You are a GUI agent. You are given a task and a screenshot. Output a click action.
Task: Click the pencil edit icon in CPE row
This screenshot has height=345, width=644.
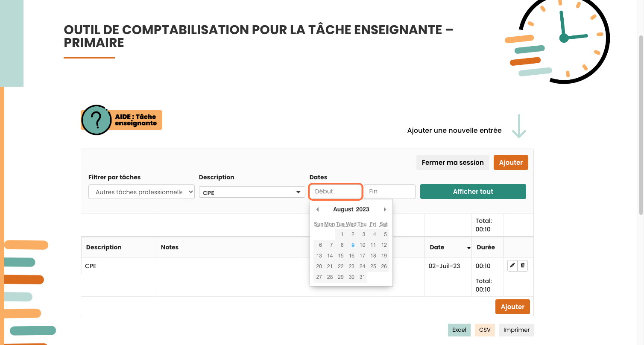click(x=512, y=266)
